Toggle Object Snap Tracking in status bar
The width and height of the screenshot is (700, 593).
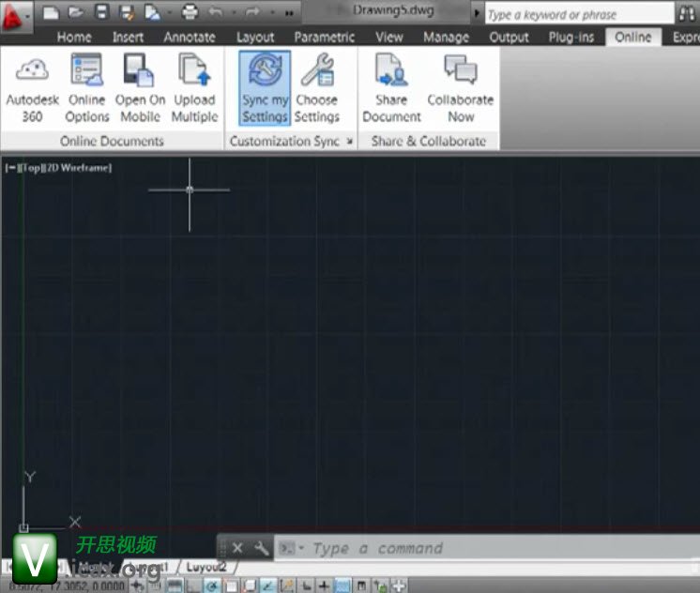267,585
